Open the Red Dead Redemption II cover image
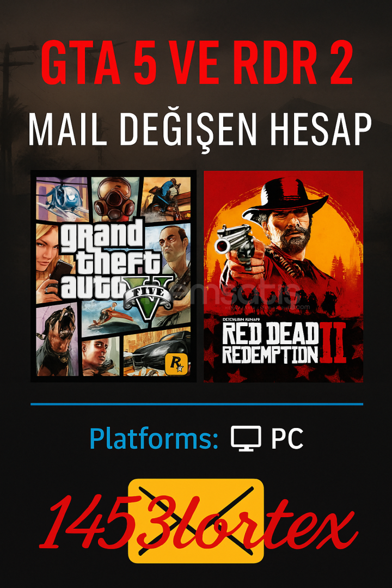Viewport: 392px width, 588px height. (x=283, y=277)
